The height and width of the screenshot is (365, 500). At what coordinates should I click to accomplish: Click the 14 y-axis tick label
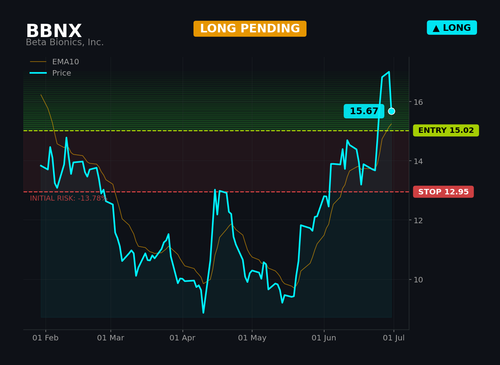click(418, 161)
